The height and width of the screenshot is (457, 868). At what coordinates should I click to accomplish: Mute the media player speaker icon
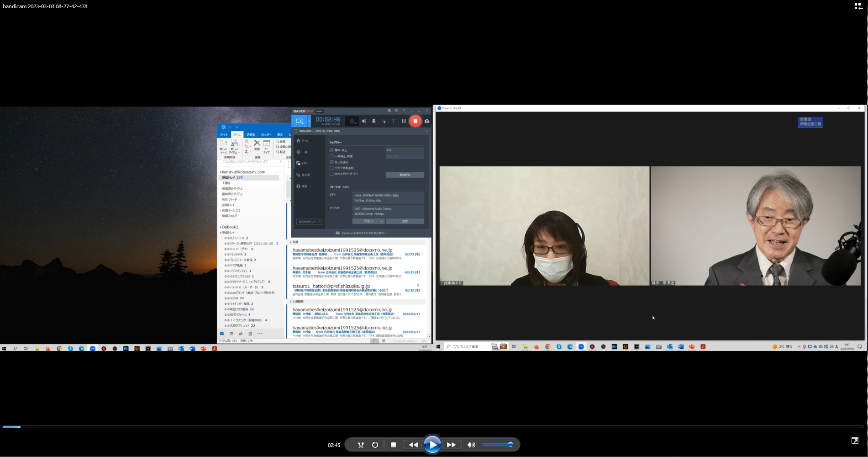(x=471, y=445)
